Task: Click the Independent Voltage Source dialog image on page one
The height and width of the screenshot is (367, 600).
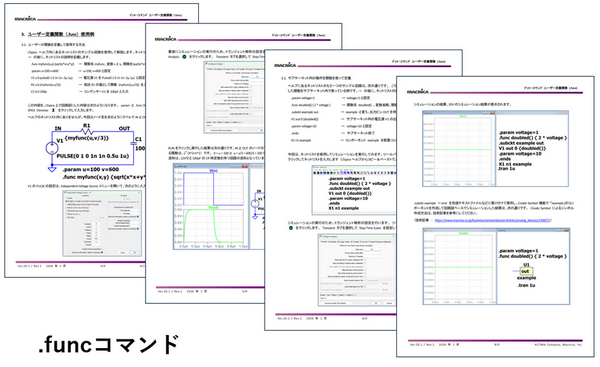Action: click(x=102, y=223)
